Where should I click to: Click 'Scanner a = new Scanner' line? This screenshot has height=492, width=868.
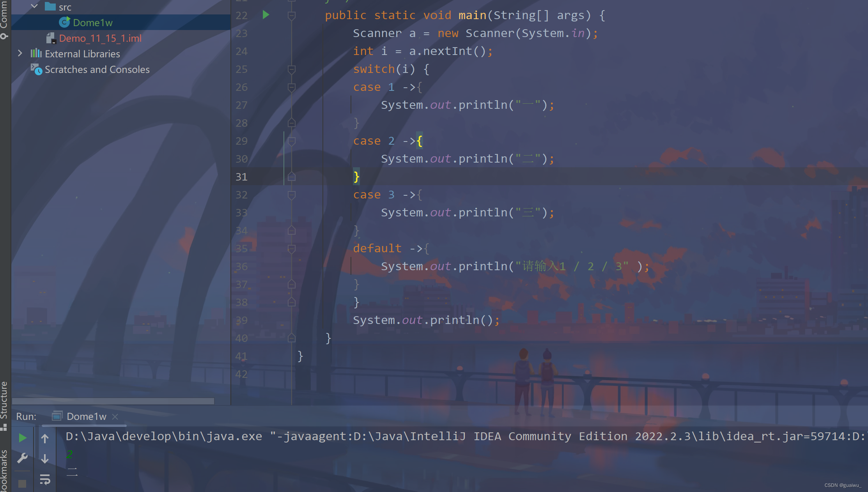pyautogui.click(x=475, y=34)
